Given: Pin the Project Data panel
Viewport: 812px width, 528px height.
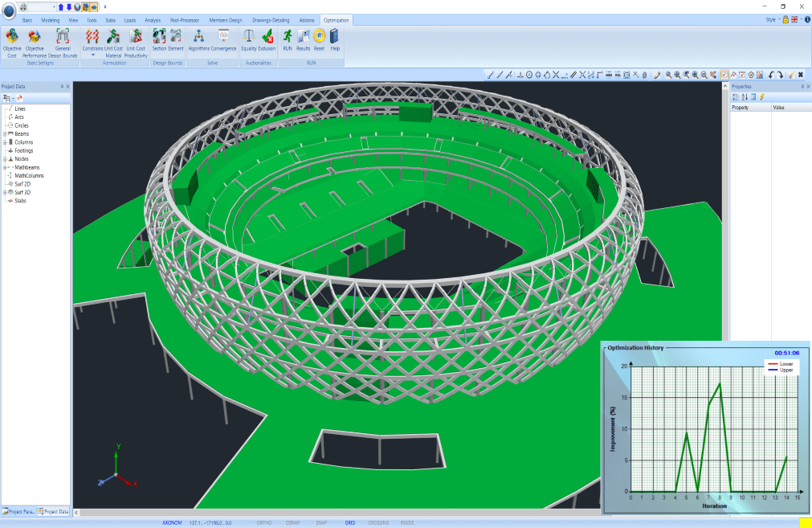Looking at the screenshot, I should [x=62, y=87].
